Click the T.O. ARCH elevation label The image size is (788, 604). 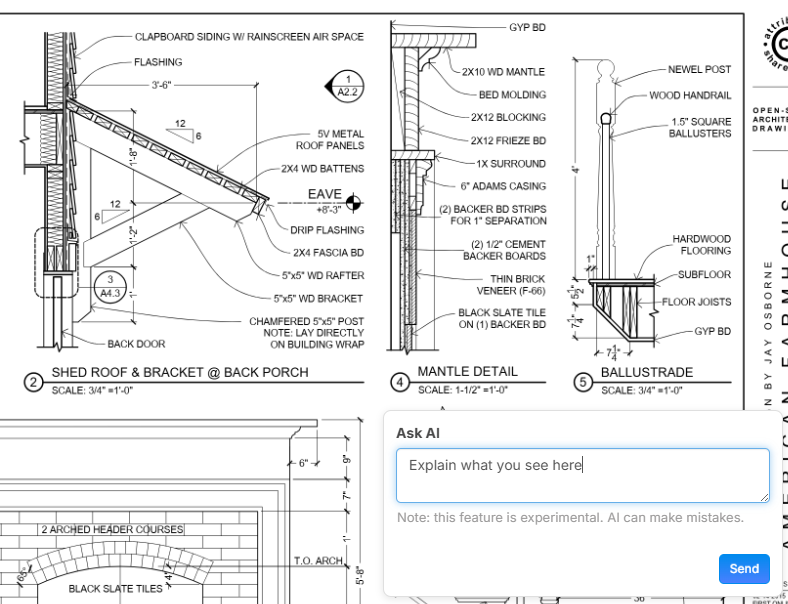(318, 561)
